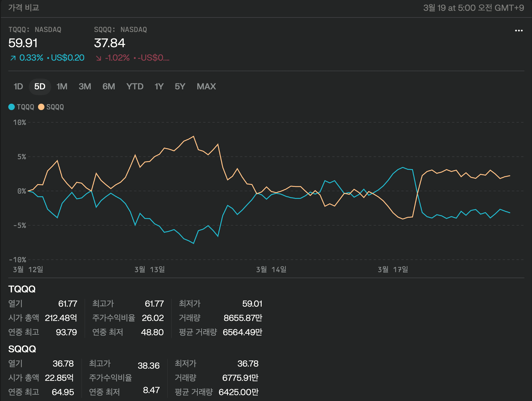Click SQQQ volume 6775.91만

[x=240, y=378]
